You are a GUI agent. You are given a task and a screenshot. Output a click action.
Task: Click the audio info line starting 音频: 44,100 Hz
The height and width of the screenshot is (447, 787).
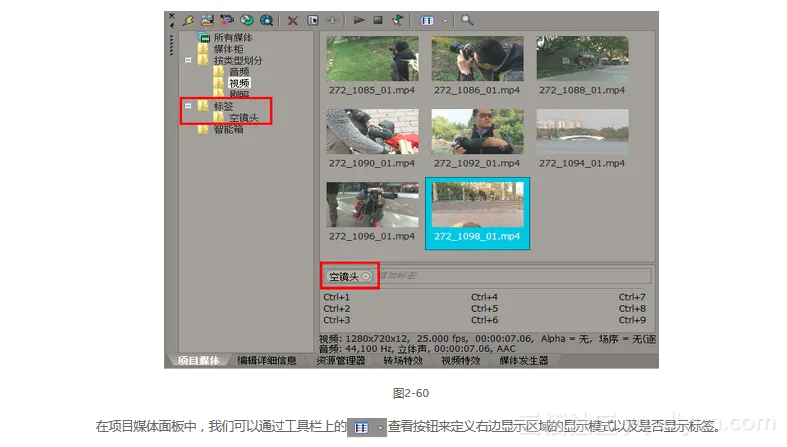(x=417, y=349)
